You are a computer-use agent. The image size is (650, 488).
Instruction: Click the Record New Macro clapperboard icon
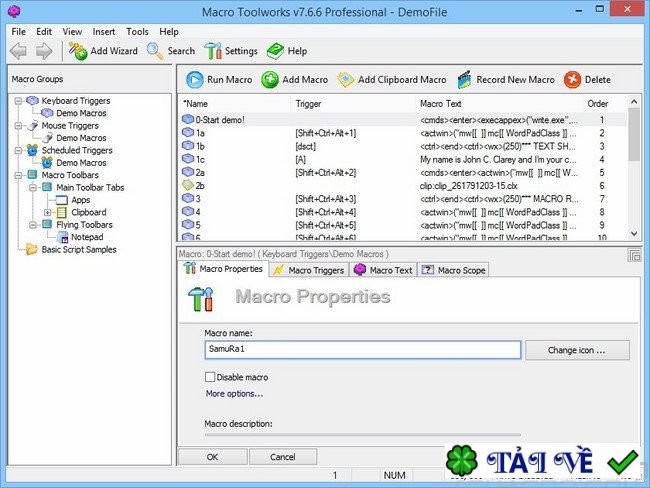[464, 80]
